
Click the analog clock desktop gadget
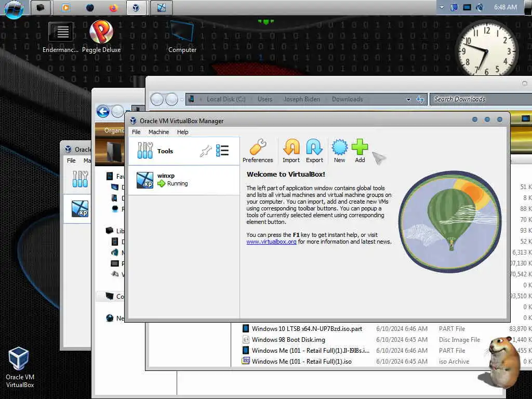coord(486,49)
